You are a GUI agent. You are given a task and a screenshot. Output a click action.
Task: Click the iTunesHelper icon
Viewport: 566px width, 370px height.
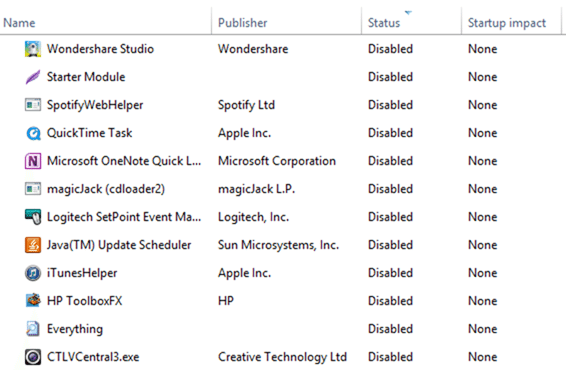32,273
